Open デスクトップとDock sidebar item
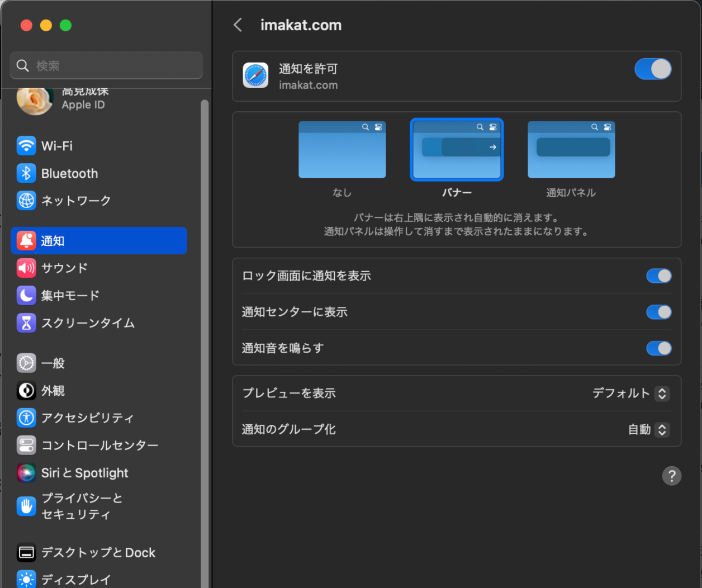 pyautogui.click(x=98, y=553)
